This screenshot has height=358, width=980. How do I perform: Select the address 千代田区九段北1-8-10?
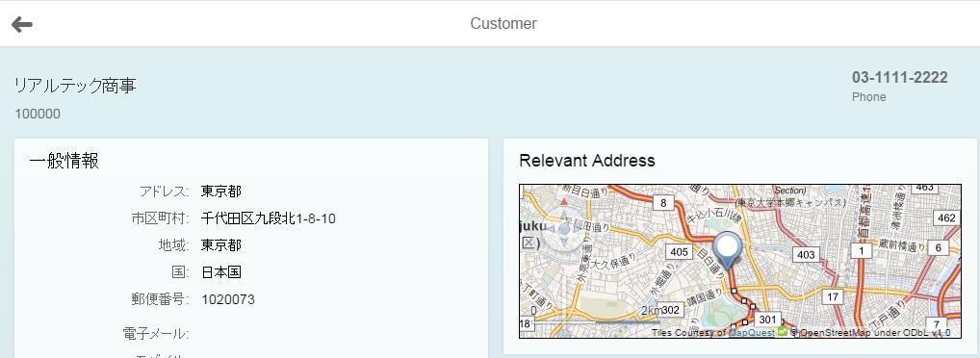tap(269, 218)
